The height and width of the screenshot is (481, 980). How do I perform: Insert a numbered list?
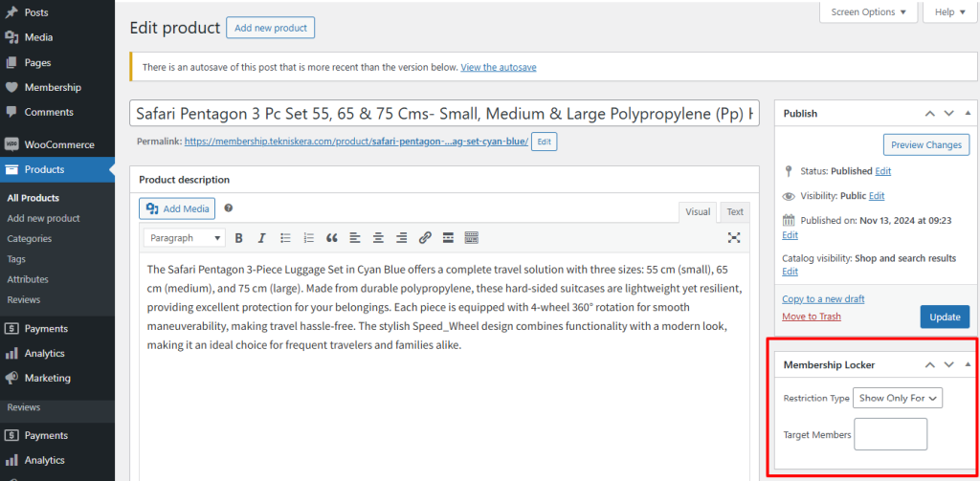point(308,237)
